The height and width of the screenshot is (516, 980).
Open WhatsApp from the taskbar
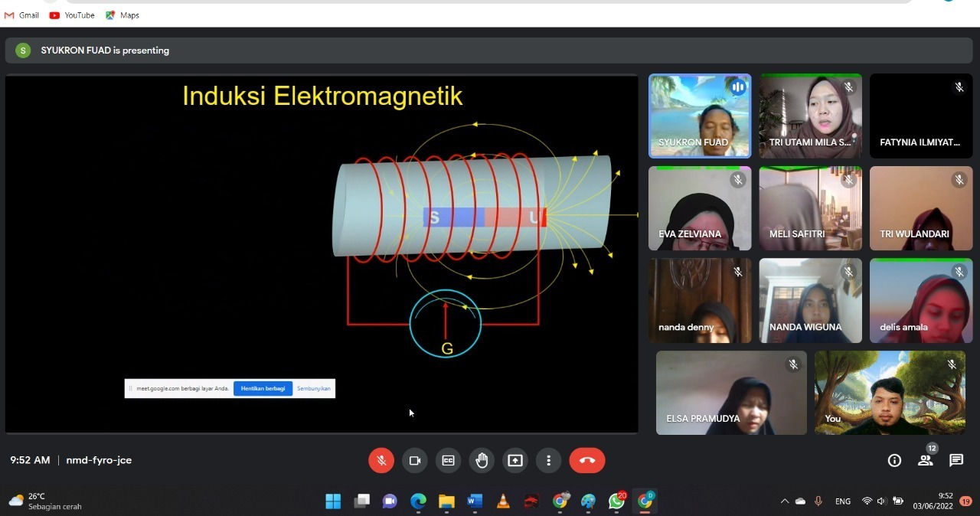(x=616, y=501)
